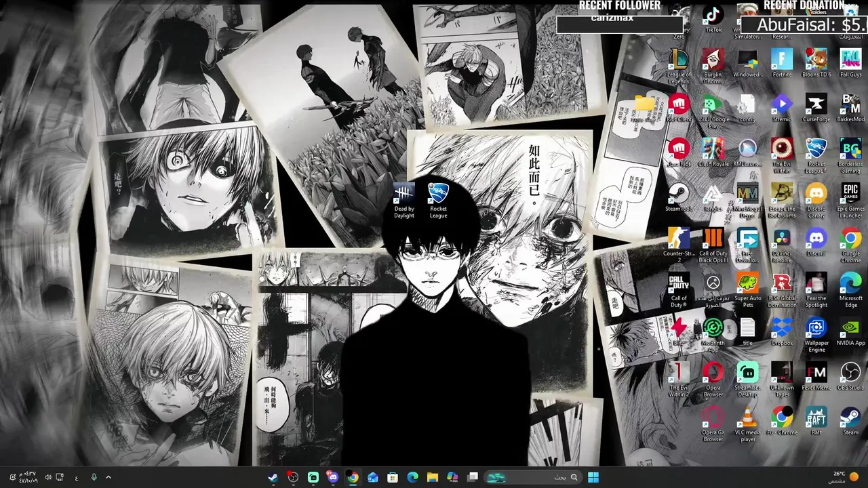Launch Burglin' Gnomes desktop icon

click(713, 66)
